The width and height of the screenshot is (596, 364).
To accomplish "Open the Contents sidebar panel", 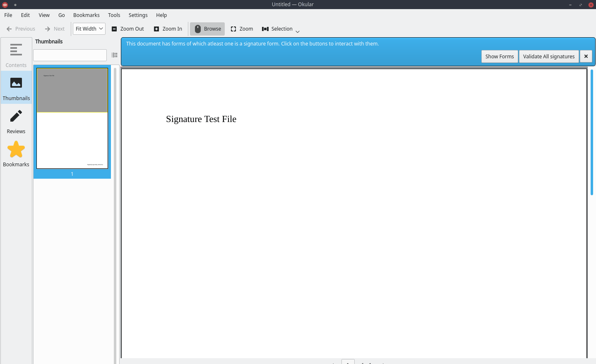I will 16,55.
